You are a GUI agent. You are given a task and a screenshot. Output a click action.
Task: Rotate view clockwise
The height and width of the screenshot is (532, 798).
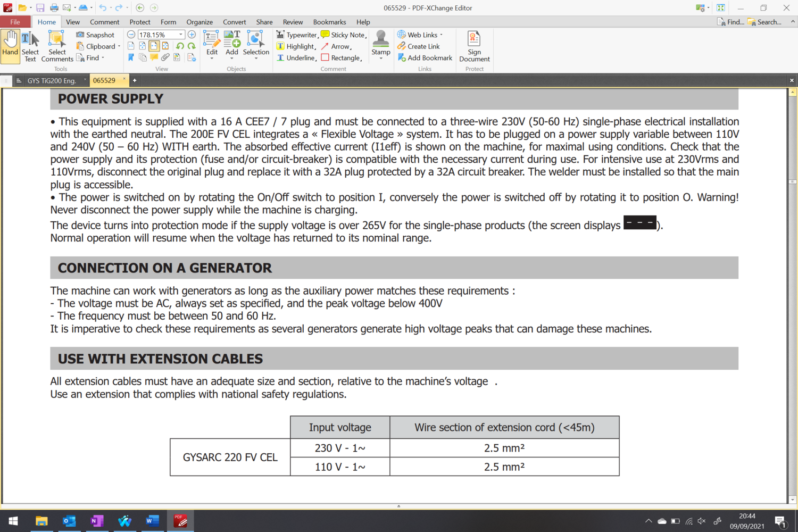[192, 46]
